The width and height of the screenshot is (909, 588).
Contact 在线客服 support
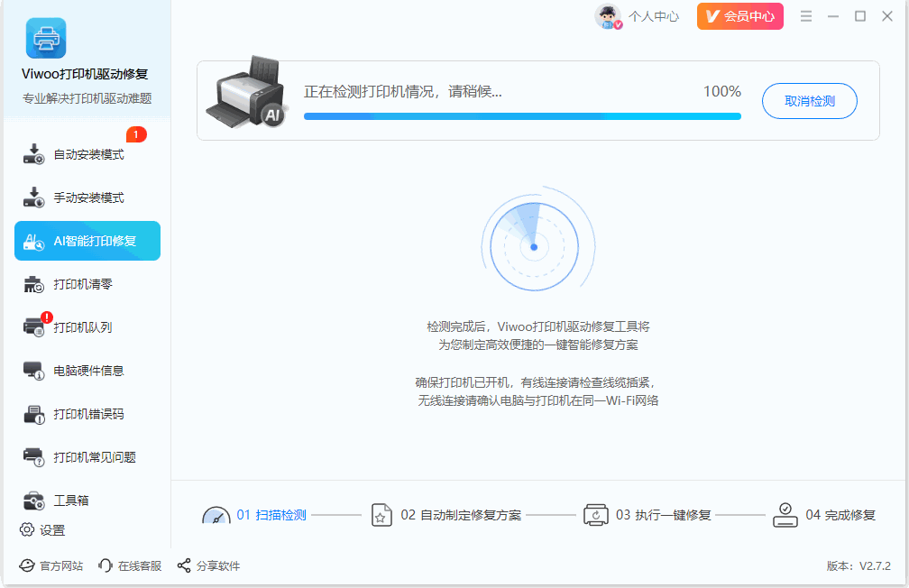coord(130,565)
